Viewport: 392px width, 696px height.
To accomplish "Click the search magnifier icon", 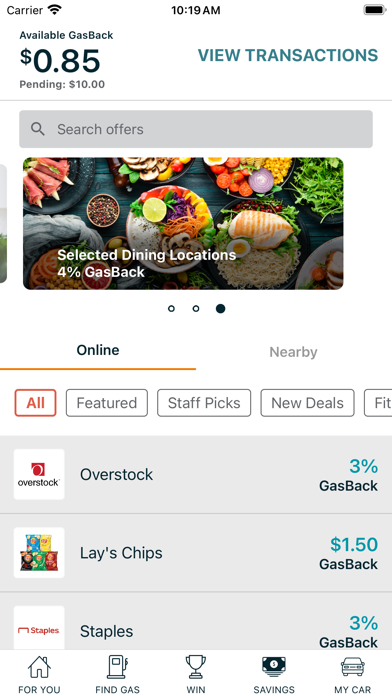I will [38, 129].
